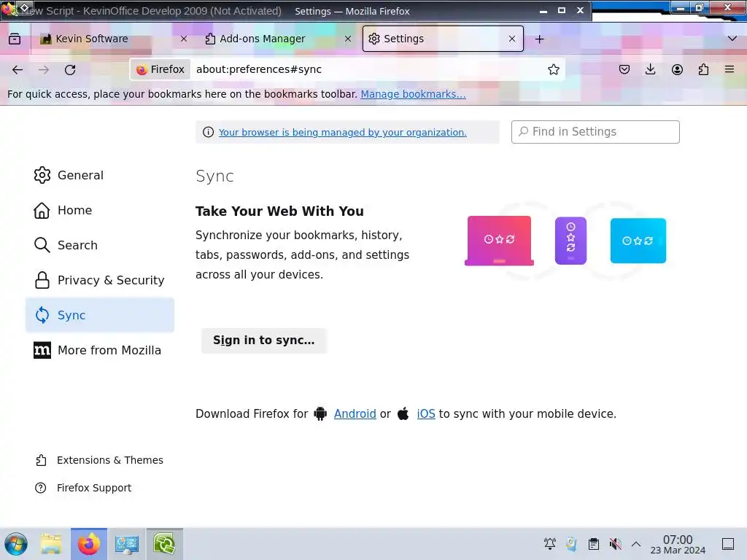Go back using the back arrow
The height and width of the screenshot is (560, 747).
point(18,70)
